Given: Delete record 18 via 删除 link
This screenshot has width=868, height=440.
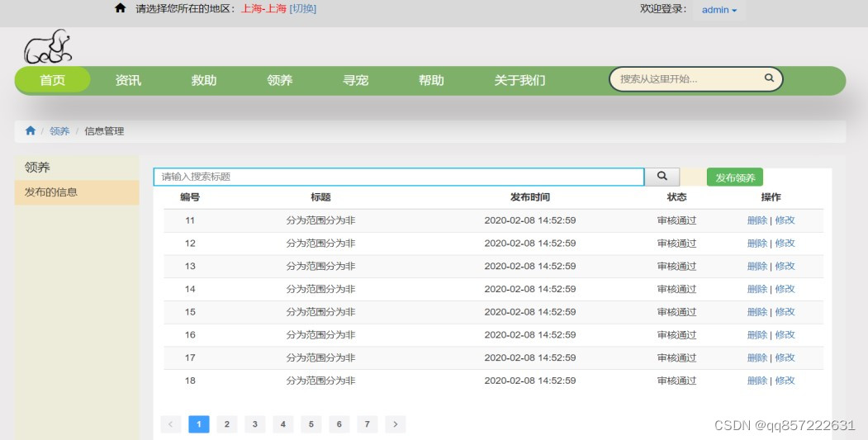Looking at the screenshot, I should (757, 381).
